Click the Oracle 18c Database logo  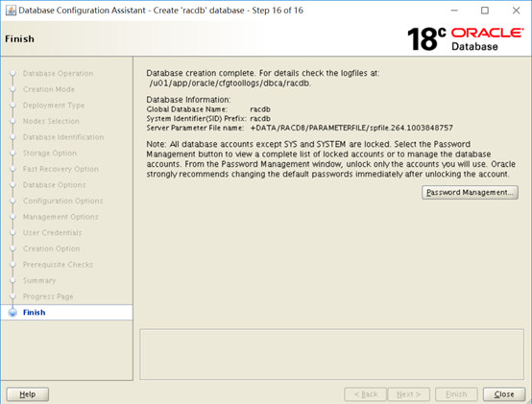[x=465, y=39]
